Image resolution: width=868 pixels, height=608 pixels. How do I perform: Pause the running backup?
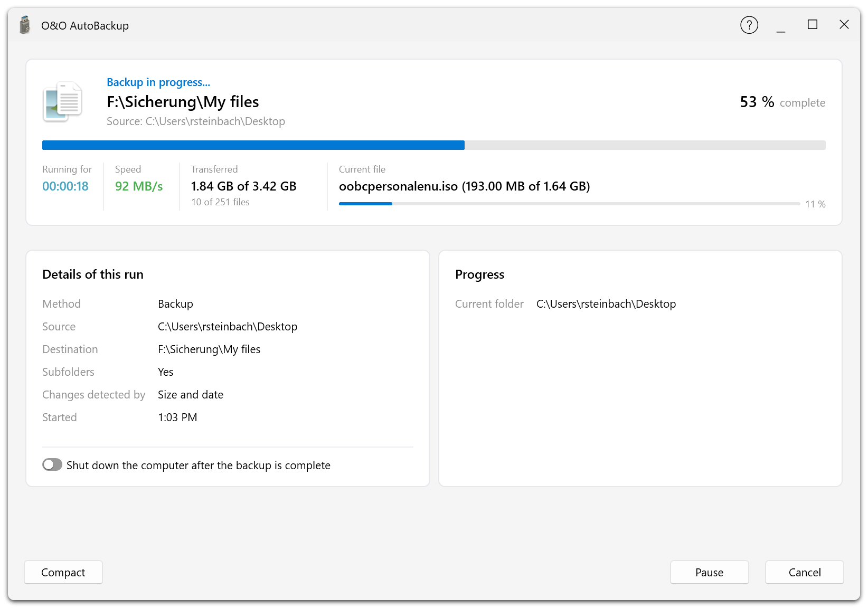(709, 572)
